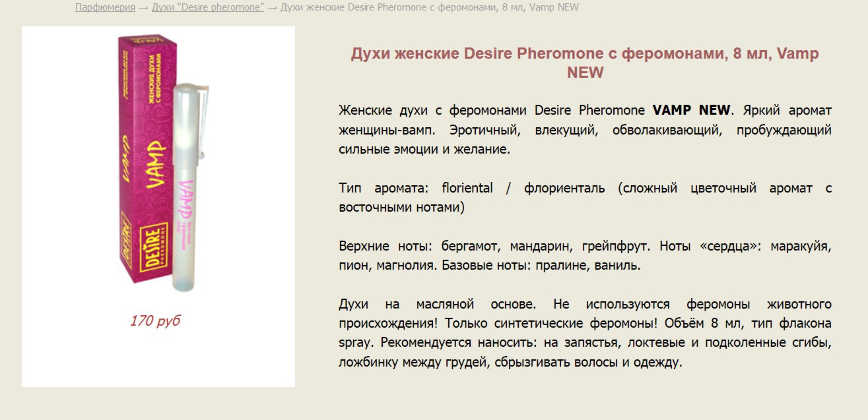Screen dimensions: 868x420
Task: Click the bold VAMP NEW text in description
Action: click(692, 109)
